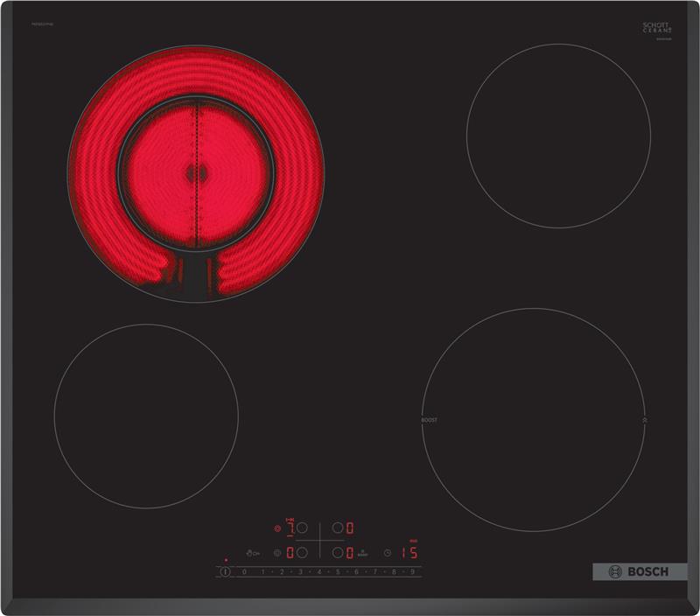Set power level 9 on the slider
This screenshot has width=700, height=616.
click(411, 572)
